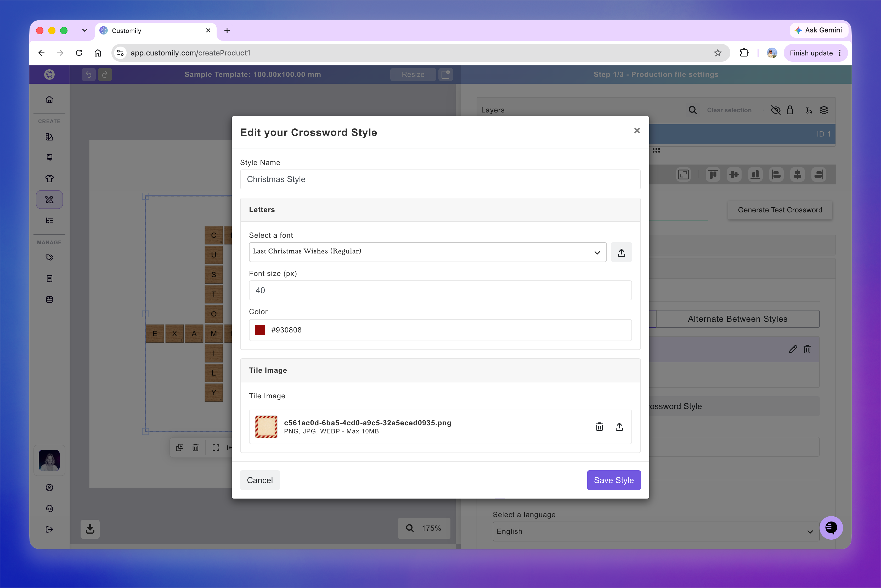Upload a custom font with the upload icon
The image size is (881, 588).
(x=621, y=252)
